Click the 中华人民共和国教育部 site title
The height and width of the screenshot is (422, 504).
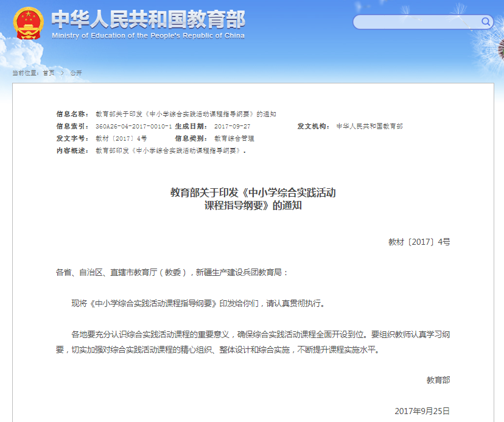coord(148,19)
